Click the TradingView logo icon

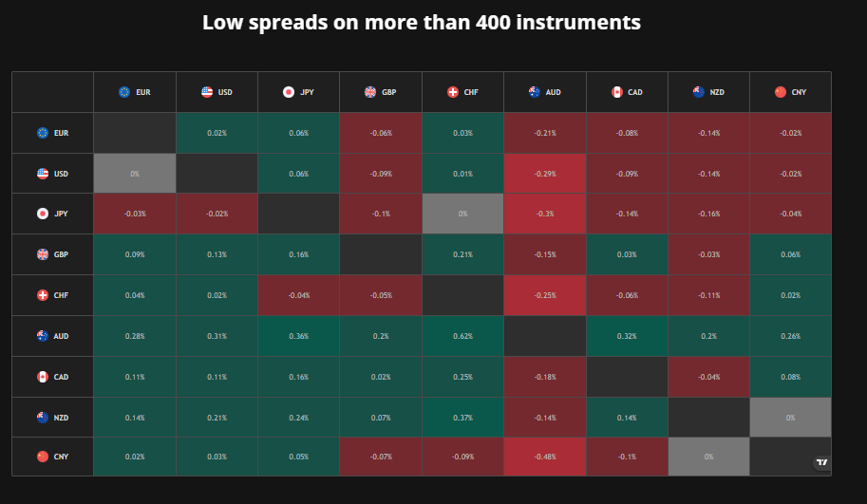[822, 462]
